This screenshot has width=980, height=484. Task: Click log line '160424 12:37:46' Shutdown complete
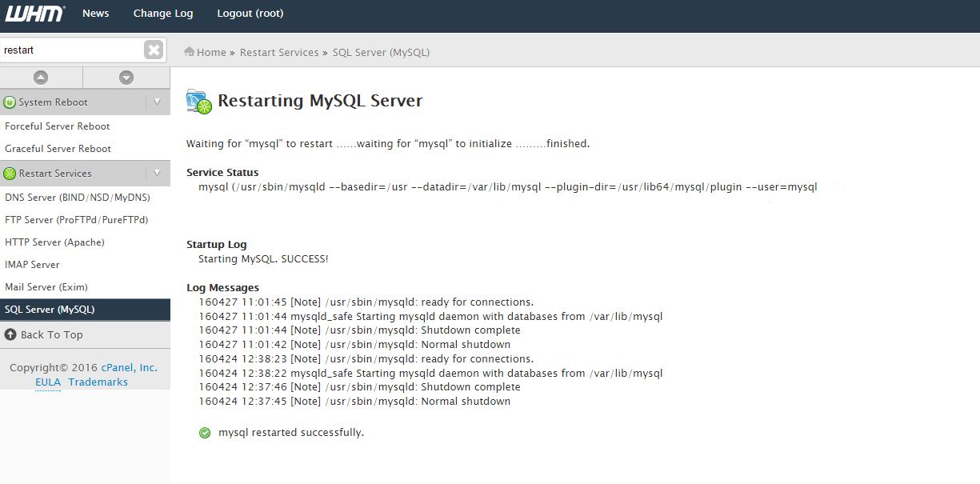click(360, 387)
